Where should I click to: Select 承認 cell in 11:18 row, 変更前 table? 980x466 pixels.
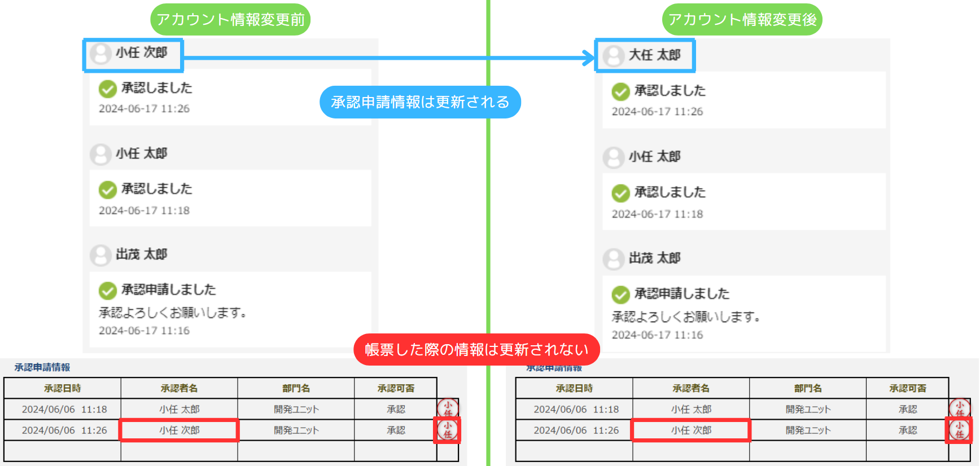click(396, 409)
